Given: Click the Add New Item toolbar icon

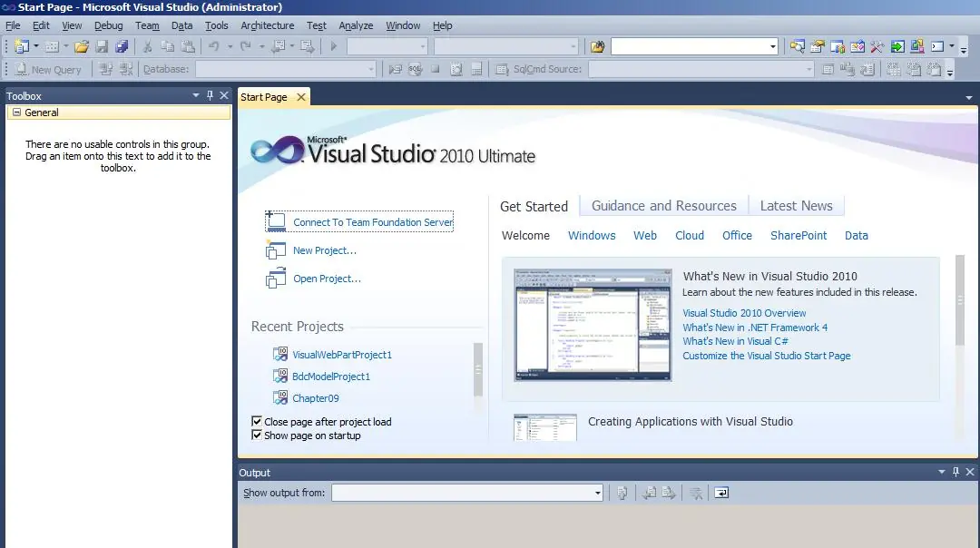Looking at the screenshot, I should tap(52, 46).
